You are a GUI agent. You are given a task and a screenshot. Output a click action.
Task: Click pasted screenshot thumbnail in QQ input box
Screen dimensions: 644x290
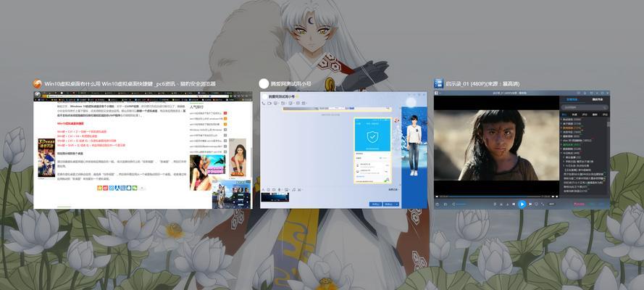pyautogui.click(x=275, y=197)
